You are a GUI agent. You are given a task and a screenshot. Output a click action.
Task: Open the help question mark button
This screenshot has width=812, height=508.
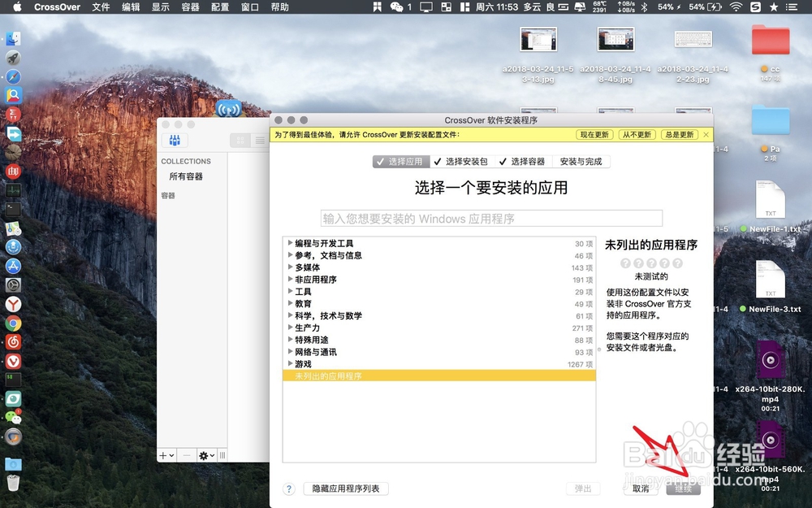tap(289, 488)
